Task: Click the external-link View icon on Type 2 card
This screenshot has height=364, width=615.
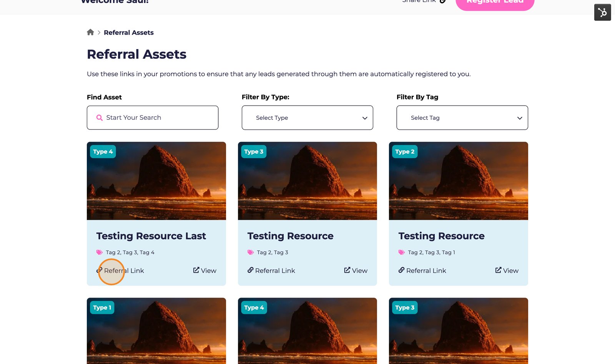Action: [x=497, y=270]
